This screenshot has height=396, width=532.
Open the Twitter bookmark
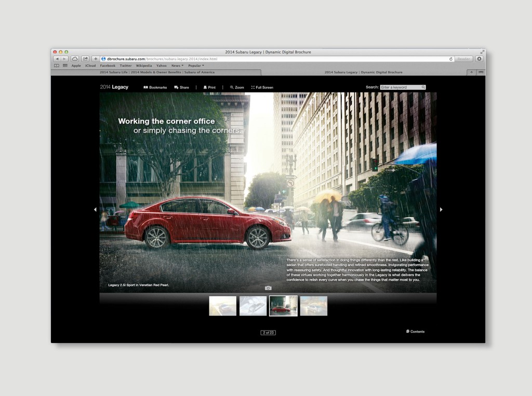126,66
